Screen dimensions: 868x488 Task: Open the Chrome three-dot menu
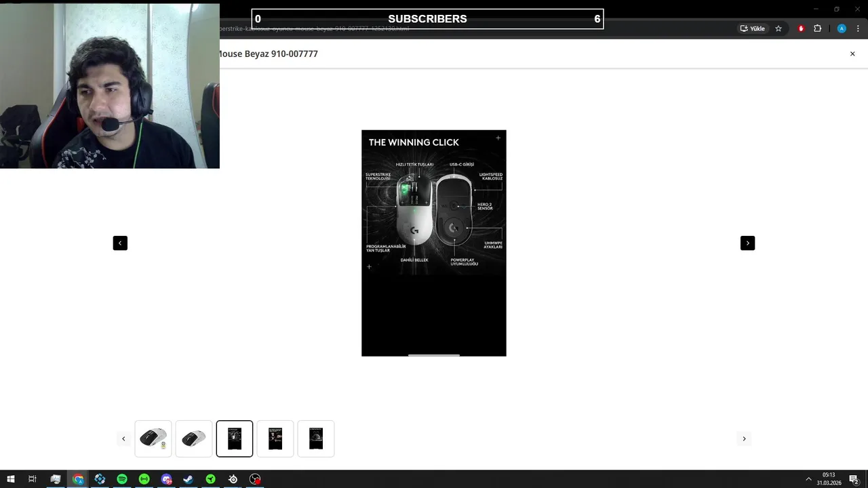coord(858,28)
